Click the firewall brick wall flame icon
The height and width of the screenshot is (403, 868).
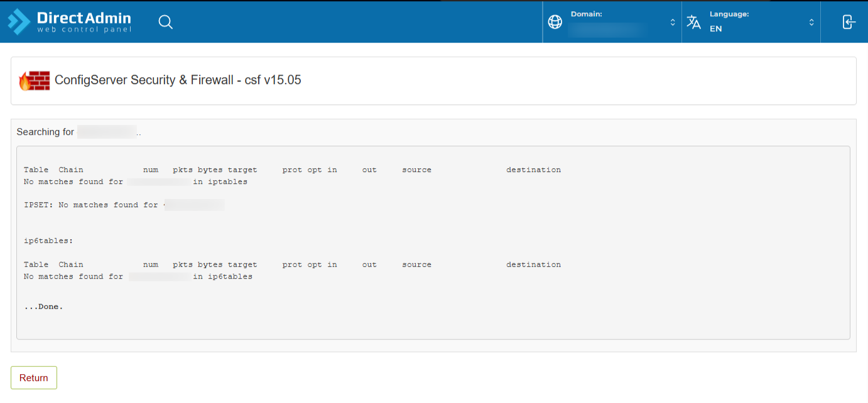(x=35, y=80)
